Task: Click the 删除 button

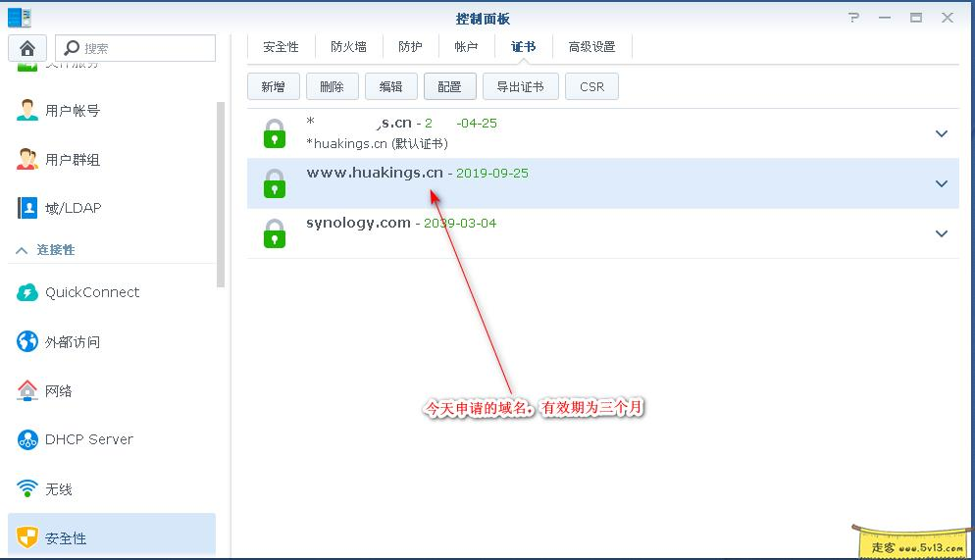Action: tap(333, 86)
